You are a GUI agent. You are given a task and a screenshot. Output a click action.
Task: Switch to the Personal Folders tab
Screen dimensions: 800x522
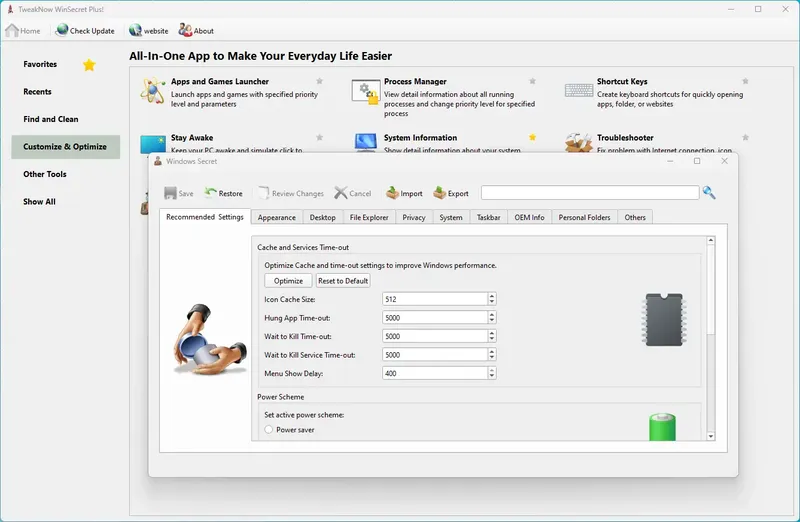click(584, 217)
